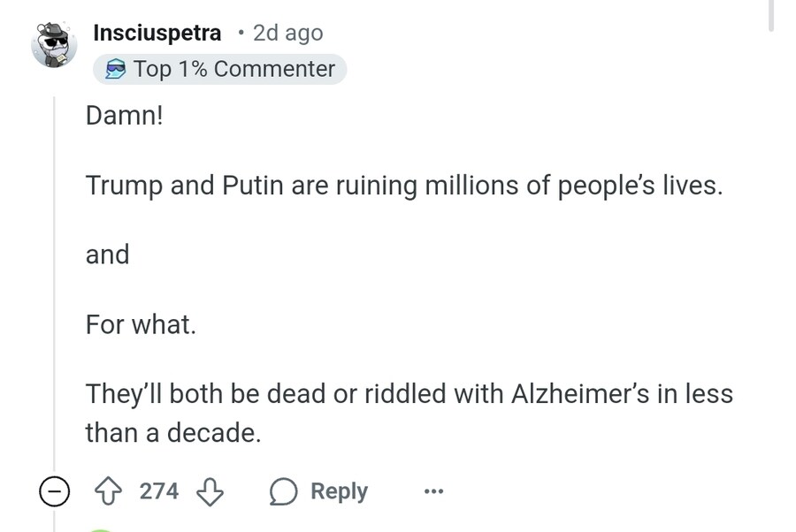796x532 pixels.
Task: Click the "They'll both be dead" paragraph
Action: tap(409, 413)
